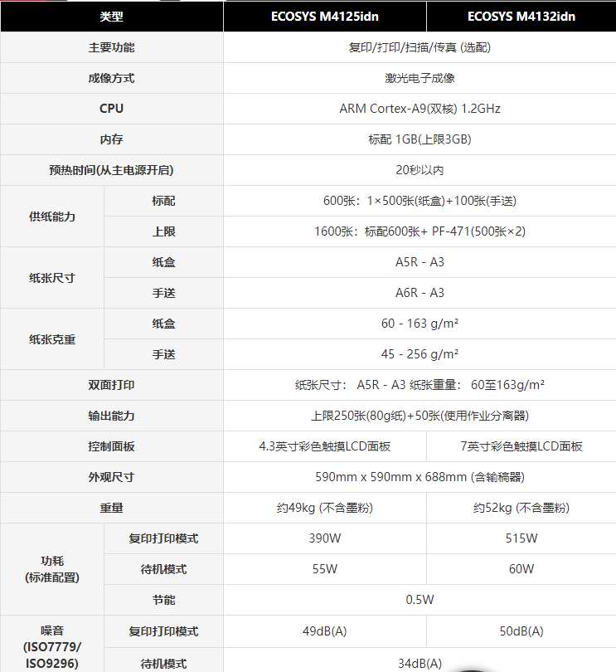Click 复印打印模式 sub-label in 噪音 group
Viewport: 616px width, 672px height.
tap(163, 631)
